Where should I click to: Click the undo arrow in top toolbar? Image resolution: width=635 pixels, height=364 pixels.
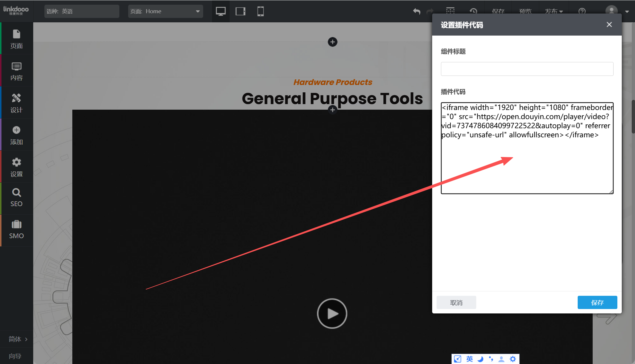coord(417,11)
